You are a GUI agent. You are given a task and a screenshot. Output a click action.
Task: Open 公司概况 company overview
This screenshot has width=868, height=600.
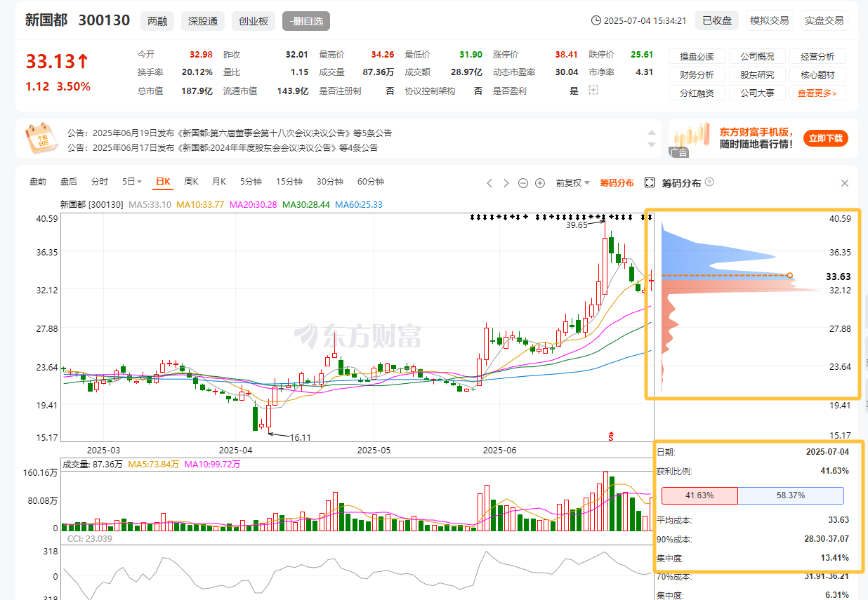click(757, 57)
